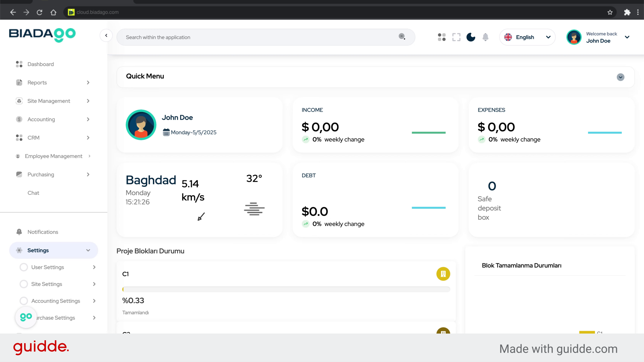This screenshot has height=362, width=644.
Task: Select the Site Settings radio circle
Action: pyautogui.click(x=24, y=284)
